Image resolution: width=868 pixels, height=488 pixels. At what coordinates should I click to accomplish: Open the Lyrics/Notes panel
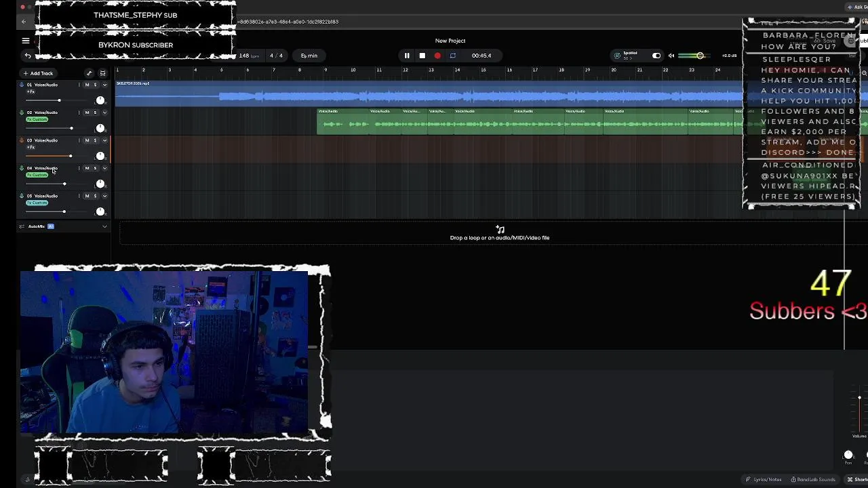point(764,480)
